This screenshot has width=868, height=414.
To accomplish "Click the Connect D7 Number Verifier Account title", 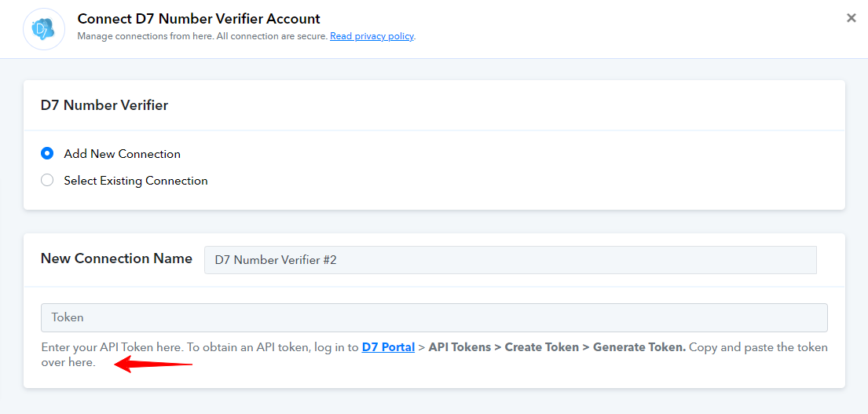I will click(199, 19).
